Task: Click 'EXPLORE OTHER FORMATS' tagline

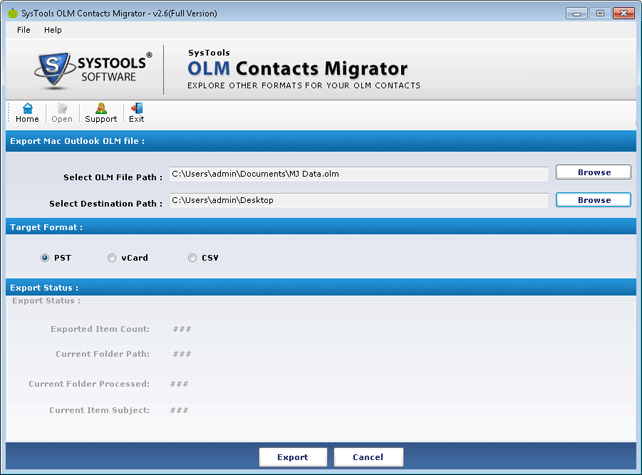Action: coord(304,86)
